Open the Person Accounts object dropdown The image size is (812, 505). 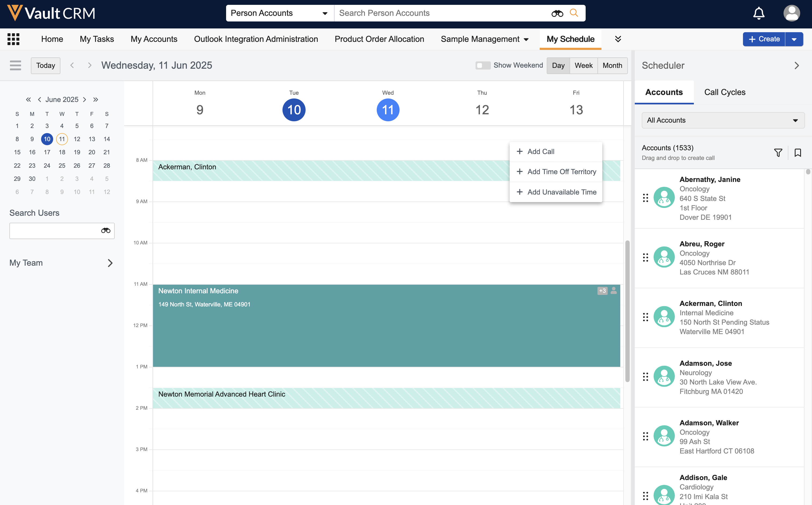(x=279, y=13)
